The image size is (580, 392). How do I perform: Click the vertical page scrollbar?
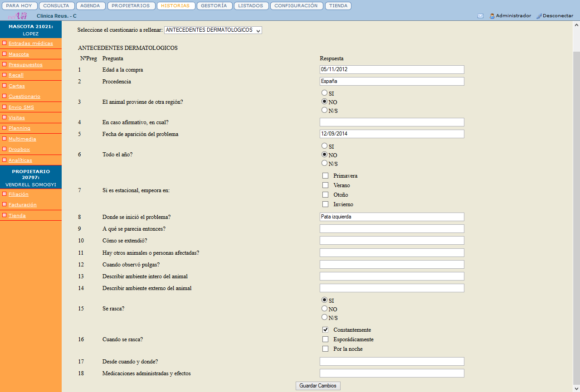click(576, 204)
